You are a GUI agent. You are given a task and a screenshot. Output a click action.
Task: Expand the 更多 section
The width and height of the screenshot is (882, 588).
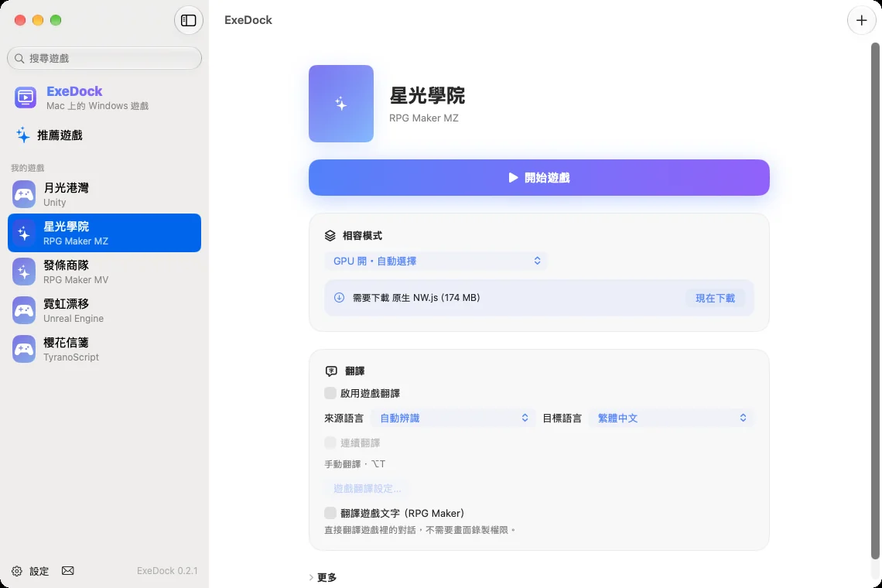point(323,578)
